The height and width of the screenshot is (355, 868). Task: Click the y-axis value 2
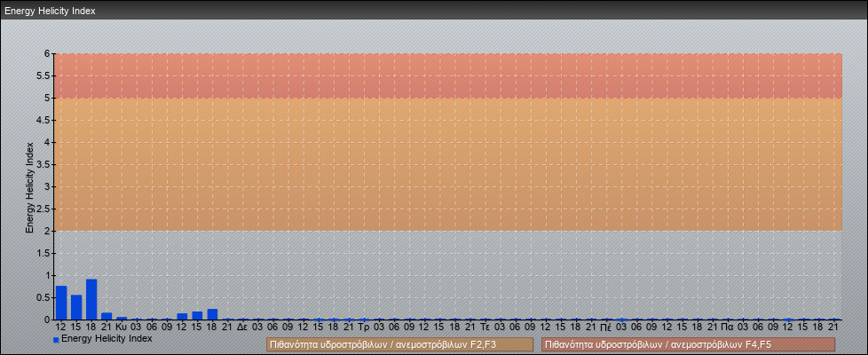click(48, 231)
